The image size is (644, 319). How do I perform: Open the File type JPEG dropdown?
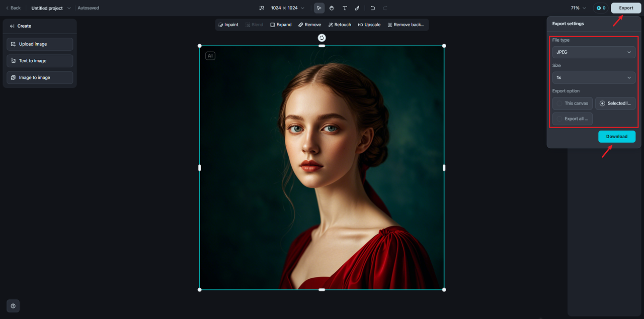pyautogui.click(x=594, y=52)
